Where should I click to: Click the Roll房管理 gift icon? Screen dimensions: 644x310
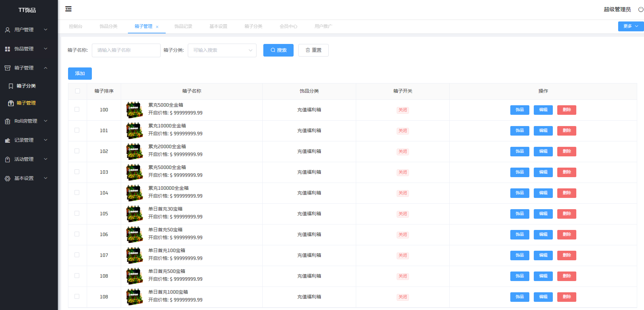[7, 121]
